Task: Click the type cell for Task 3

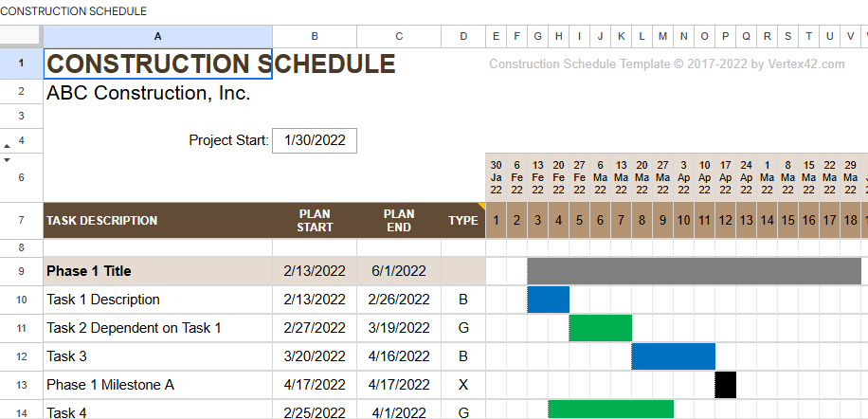Action: click(463, 356)
